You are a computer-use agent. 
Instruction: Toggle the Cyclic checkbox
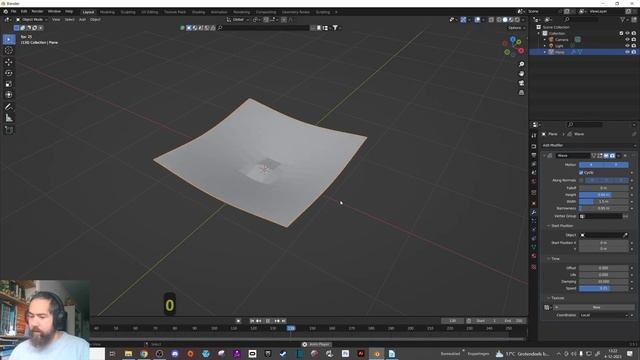click(x=581, y=173)
